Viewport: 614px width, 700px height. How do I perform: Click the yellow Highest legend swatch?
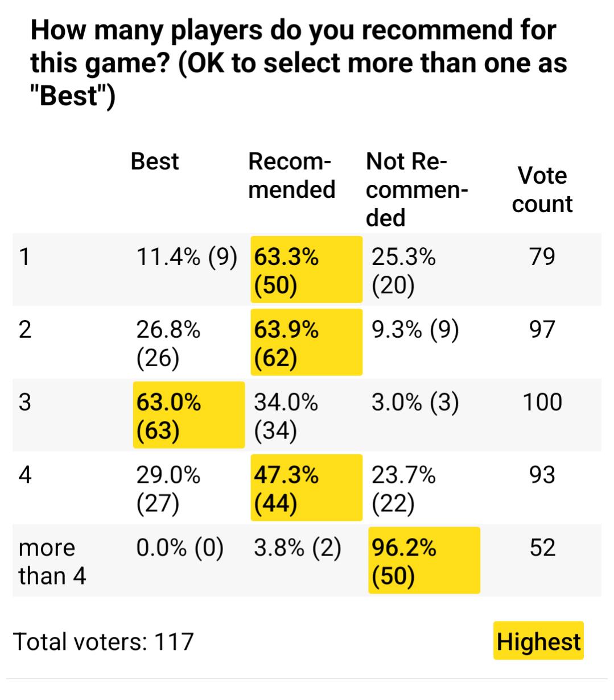click(x=538, y=641)
